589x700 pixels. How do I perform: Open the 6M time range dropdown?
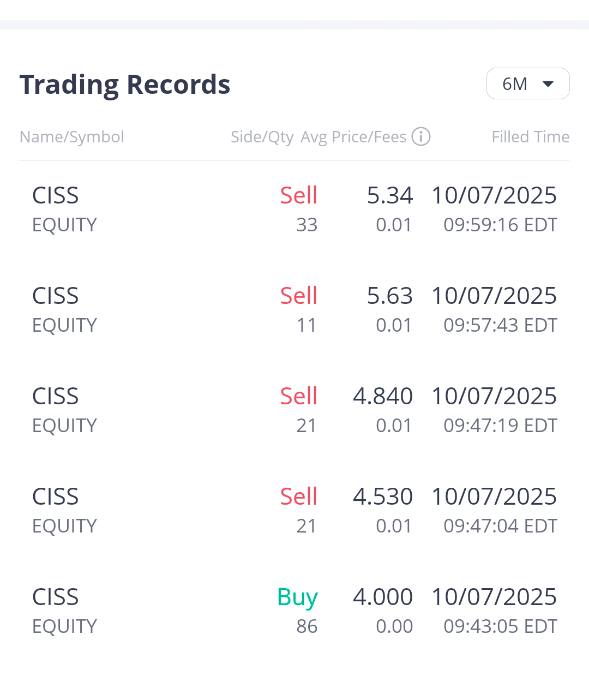(527, 83)
